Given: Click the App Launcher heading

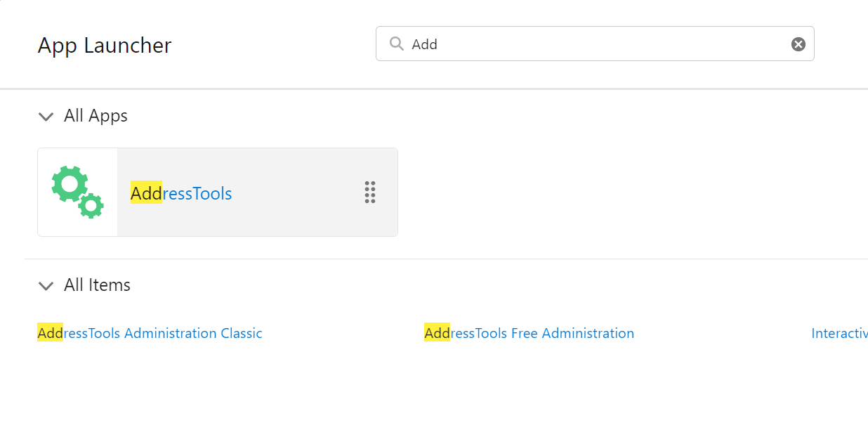Looking at the screenshot, I should point(105,45).
